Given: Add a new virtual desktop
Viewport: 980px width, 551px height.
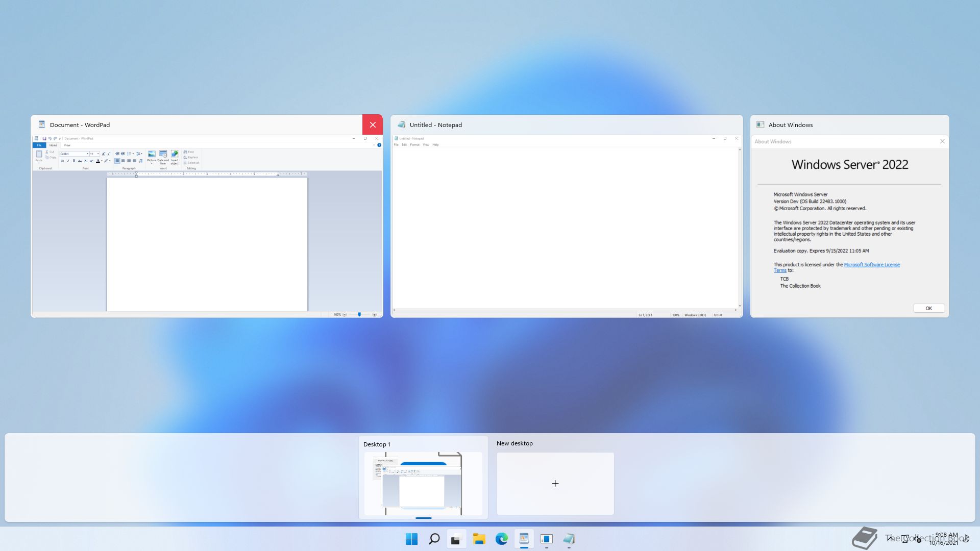Looking at the screenshot, I should pos(555,483).
